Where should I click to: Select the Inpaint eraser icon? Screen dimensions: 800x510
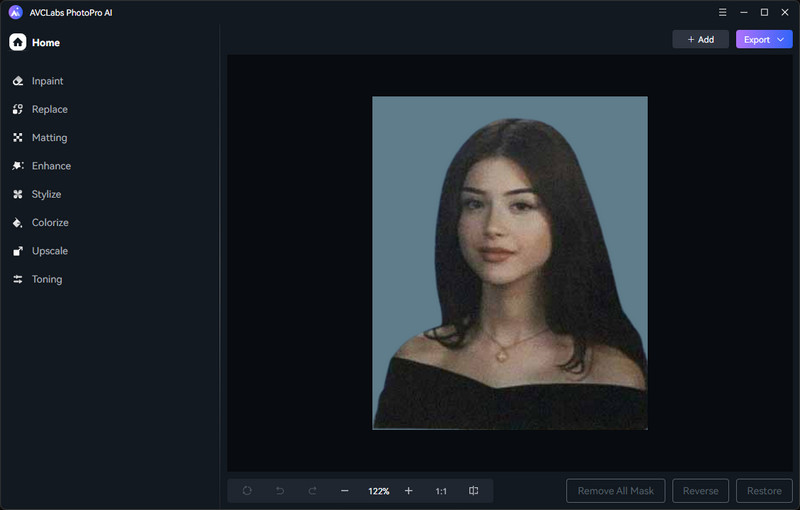(18, 81)
